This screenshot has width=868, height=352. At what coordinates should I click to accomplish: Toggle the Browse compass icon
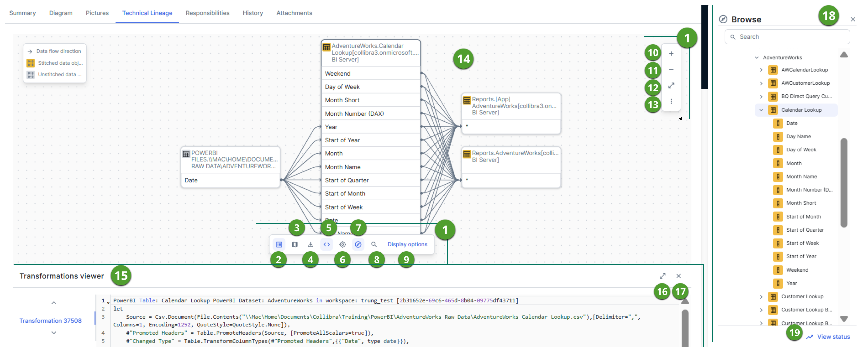pos(358,244)
